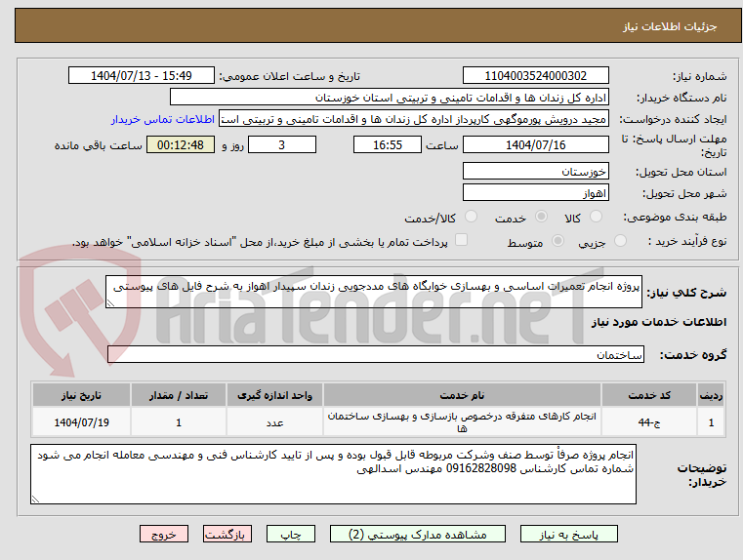Image resolution: width=743 pixels, height=560 pixels.
Task: Click the remaining time field 00:12:48
Action: tap(181, 144)
